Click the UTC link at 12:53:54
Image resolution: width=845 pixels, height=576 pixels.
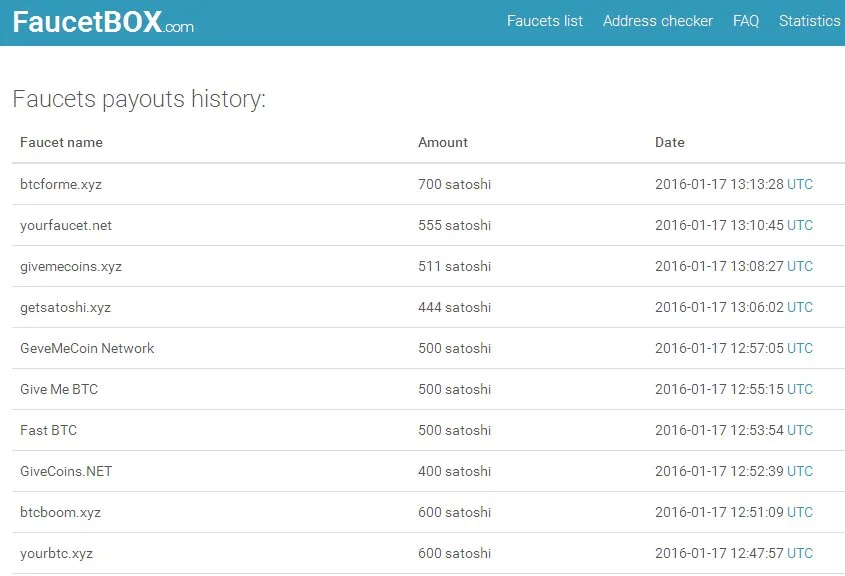(800, 430)
